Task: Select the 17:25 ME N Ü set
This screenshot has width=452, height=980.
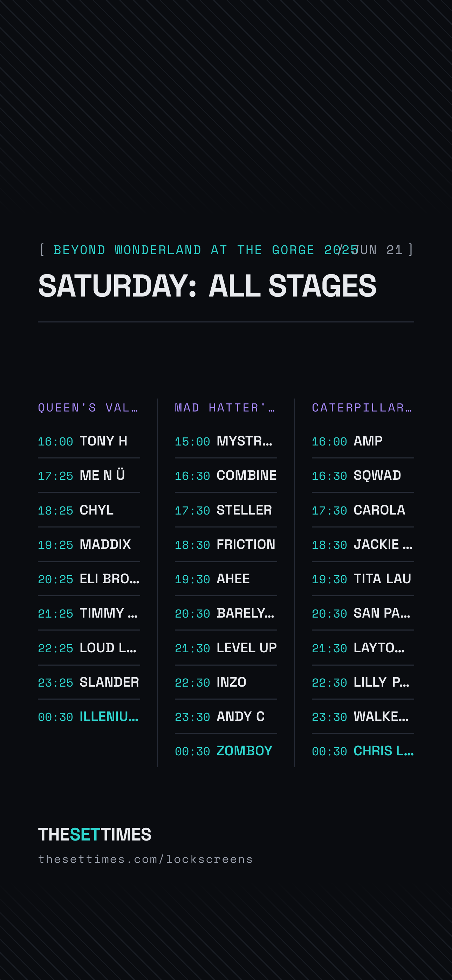Action: coord(89,475)
